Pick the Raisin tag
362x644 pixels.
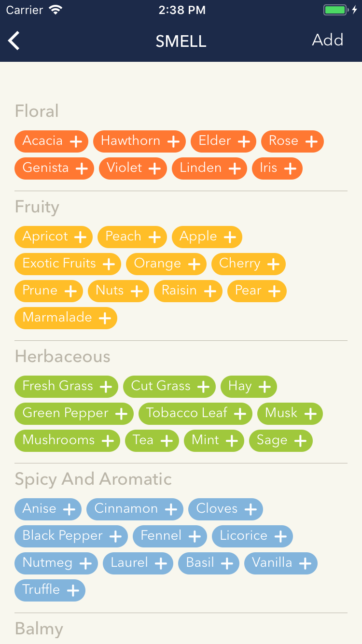point(188,291)
